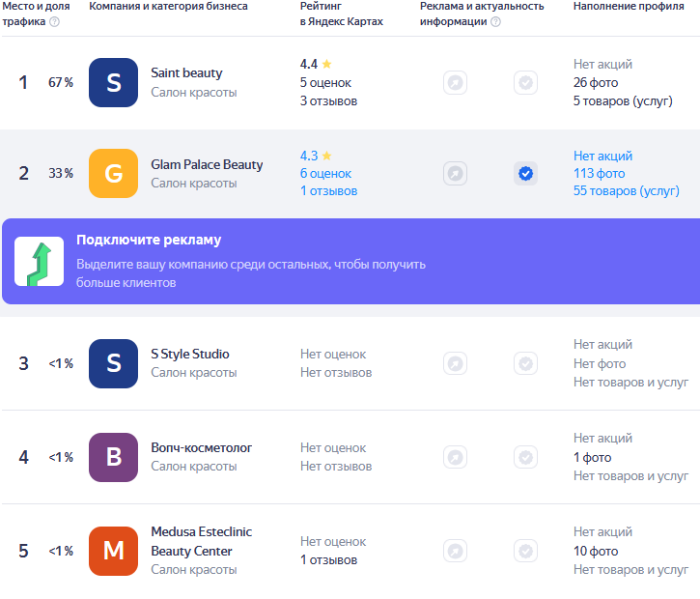Click verification badge in Medusa Esteclinic row
This screenshot has height=599, width=700.
[525, 551]
